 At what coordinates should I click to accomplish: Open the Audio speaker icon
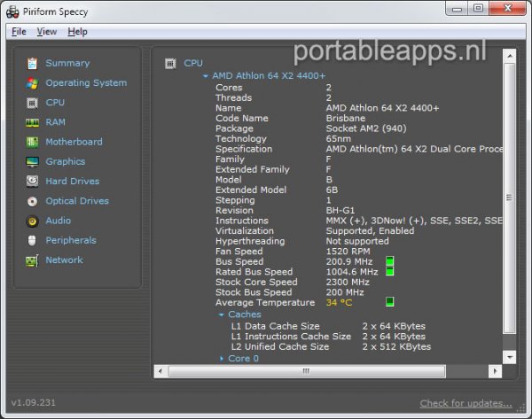32,221
